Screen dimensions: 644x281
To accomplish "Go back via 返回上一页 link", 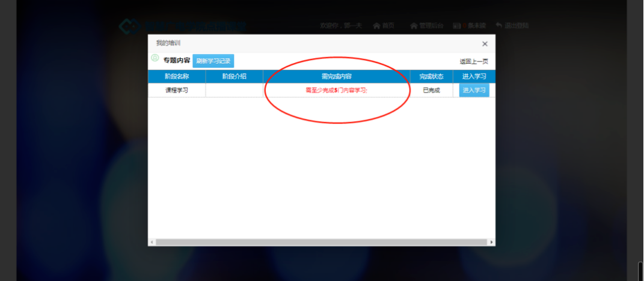I will click(474, 61).
